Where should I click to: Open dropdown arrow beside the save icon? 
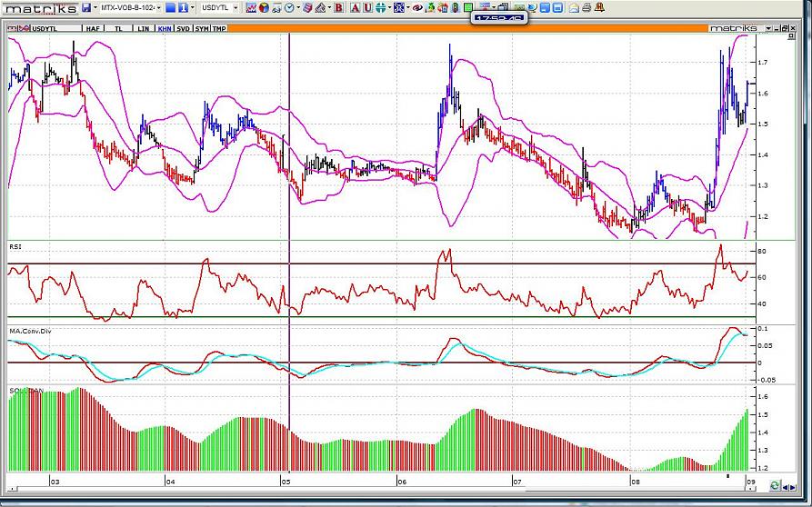(x=95, y=7)
